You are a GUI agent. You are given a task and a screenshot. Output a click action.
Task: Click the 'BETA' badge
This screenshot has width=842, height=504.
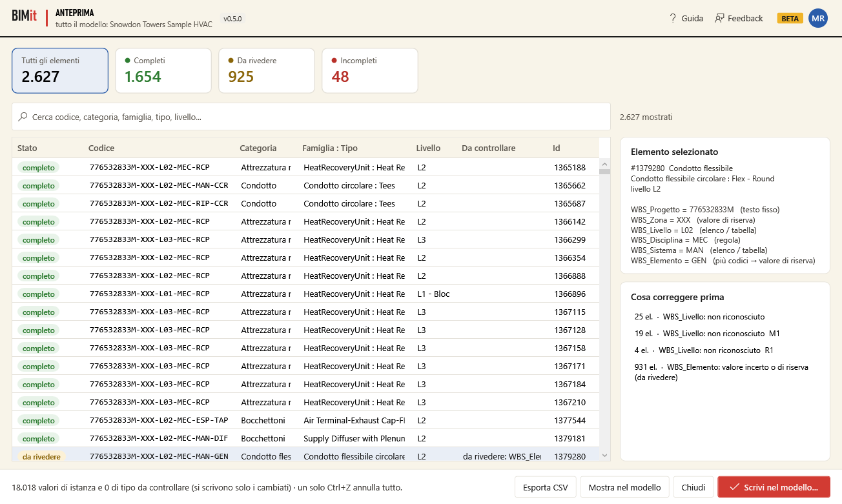point(790,18)
